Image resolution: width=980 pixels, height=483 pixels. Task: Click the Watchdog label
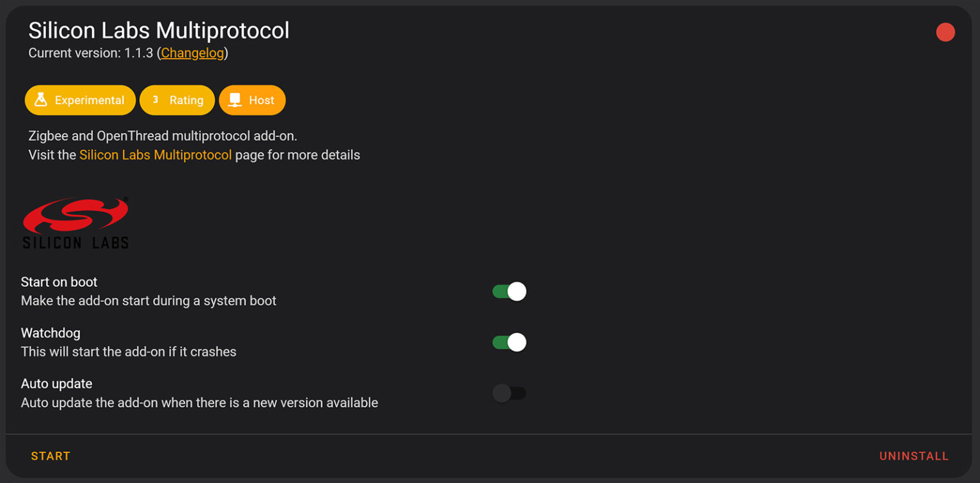pos(50,332)
